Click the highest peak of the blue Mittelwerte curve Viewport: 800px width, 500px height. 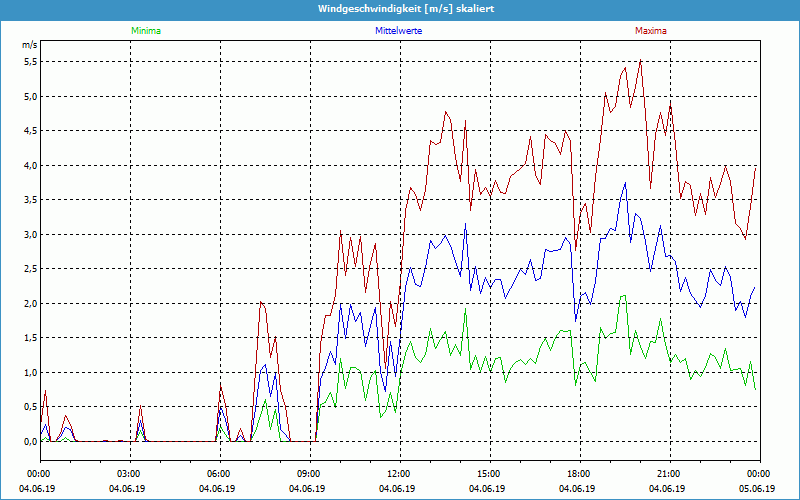[626, 183]
